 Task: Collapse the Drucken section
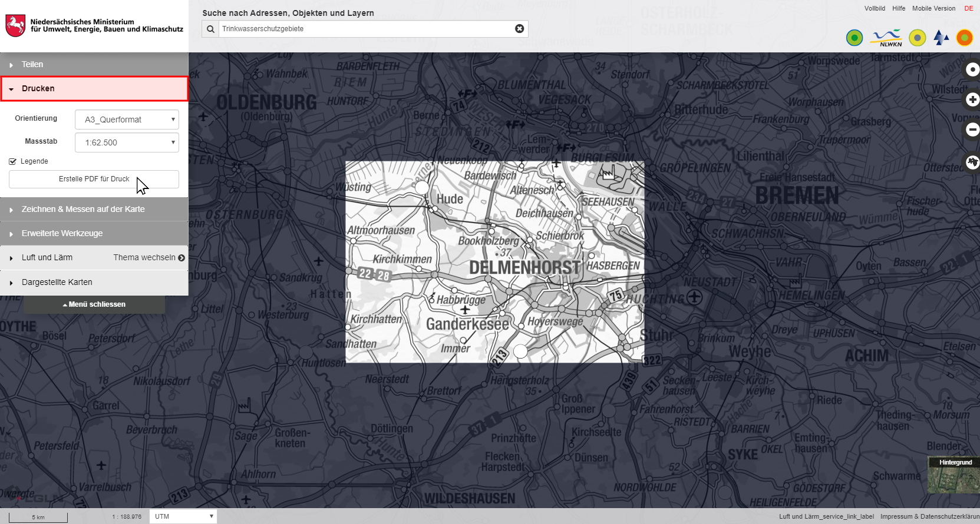click(94, 88)
